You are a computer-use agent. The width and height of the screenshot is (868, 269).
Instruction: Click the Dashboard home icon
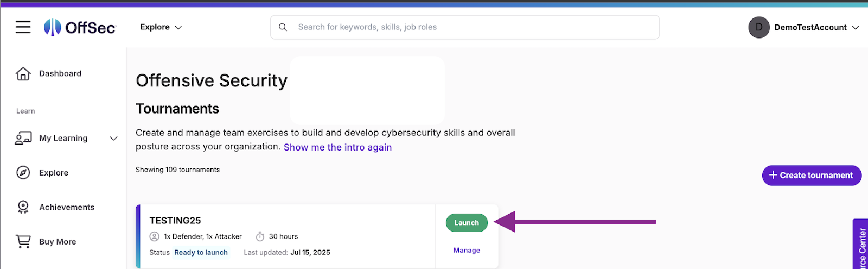click(23, 74)
